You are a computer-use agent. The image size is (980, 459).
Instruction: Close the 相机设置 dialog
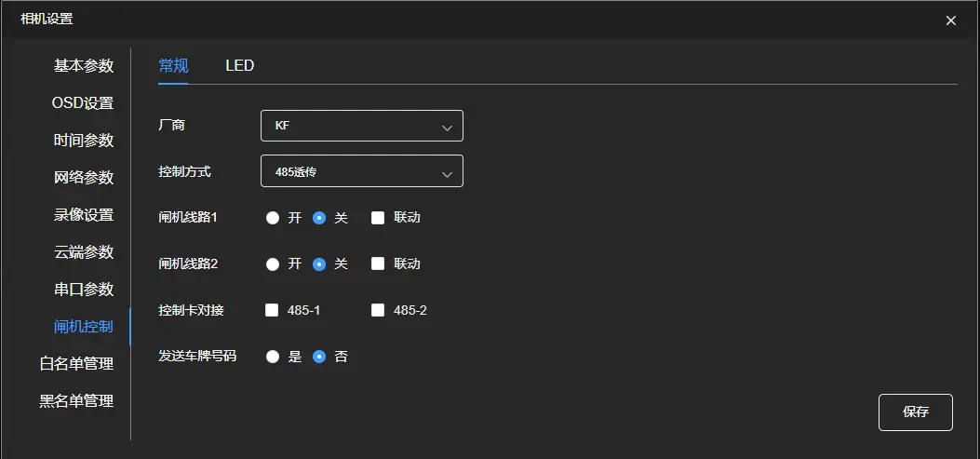[950, 20]
